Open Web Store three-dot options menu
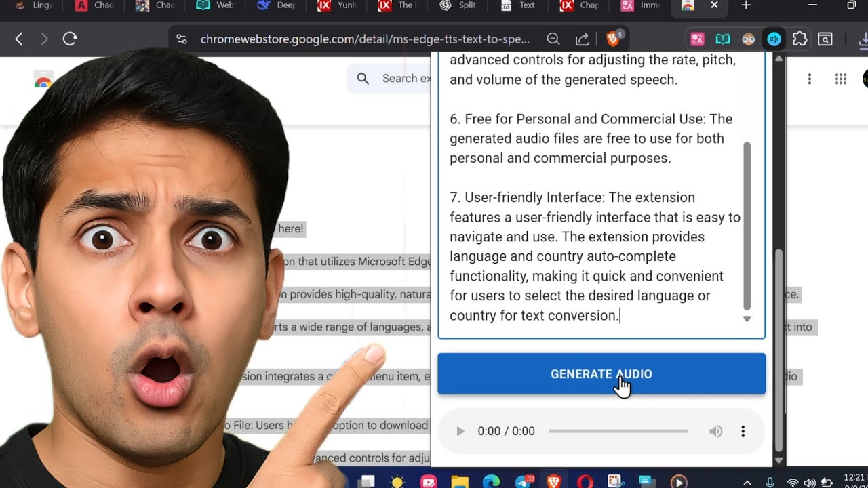 click(x=809, y=79)
